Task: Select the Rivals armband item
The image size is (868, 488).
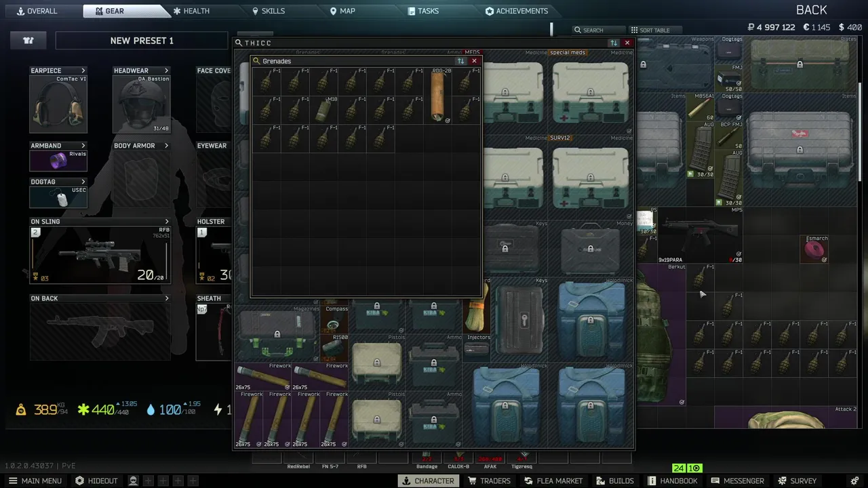Action: click(58, 161)
